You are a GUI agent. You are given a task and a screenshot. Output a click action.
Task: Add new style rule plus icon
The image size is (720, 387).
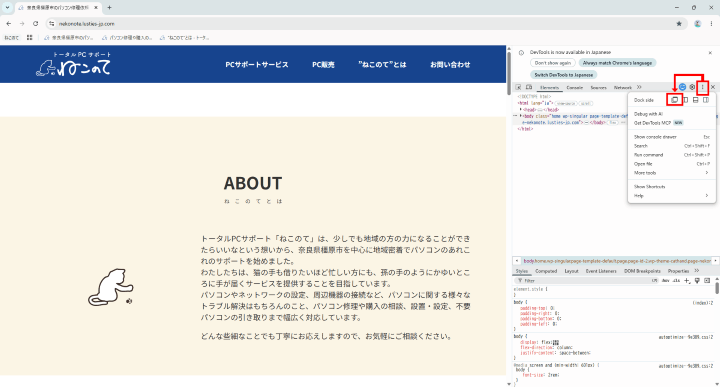tap(687, 280)
